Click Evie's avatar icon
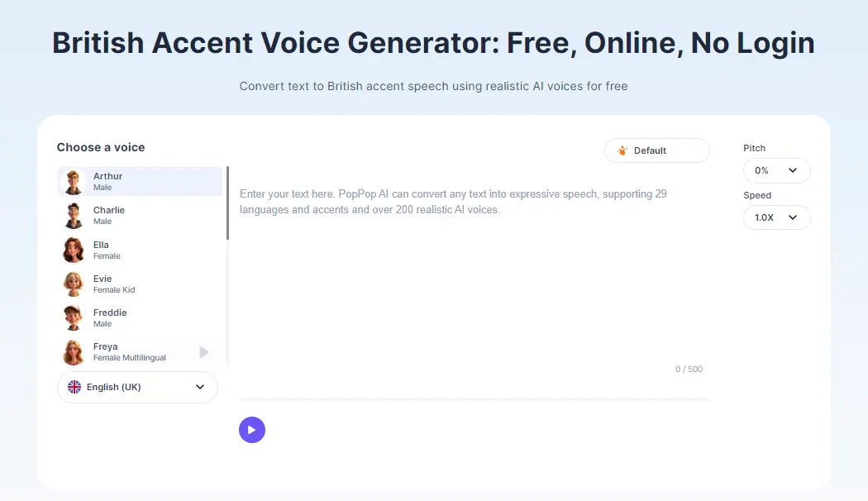The image size is (868, 501). (x=74, y=284)
